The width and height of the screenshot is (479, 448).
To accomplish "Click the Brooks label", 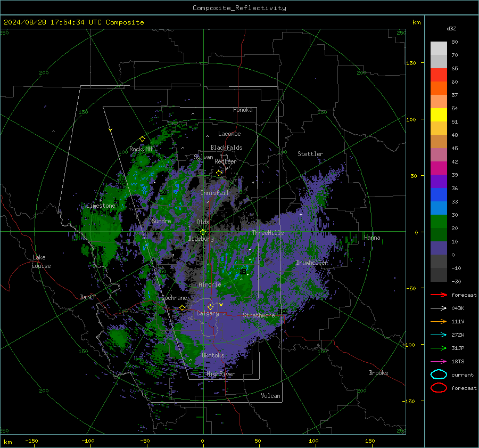I will [378, 373].
